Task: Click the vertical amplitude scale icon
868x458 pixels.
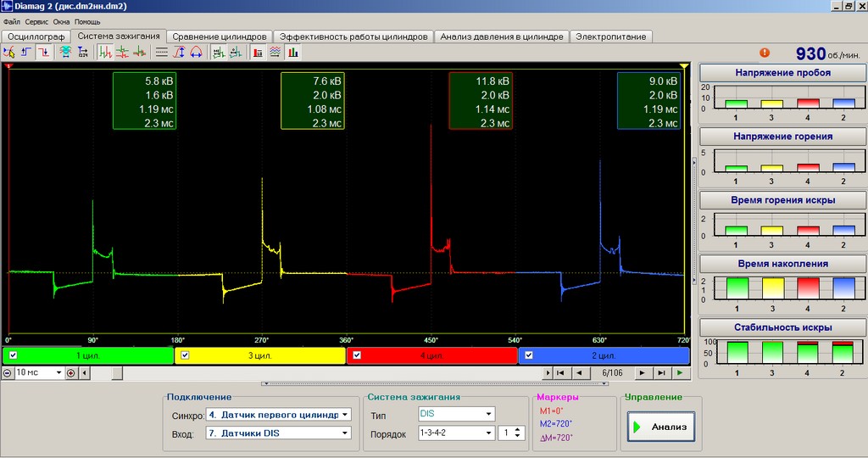Action: [179, 53]
